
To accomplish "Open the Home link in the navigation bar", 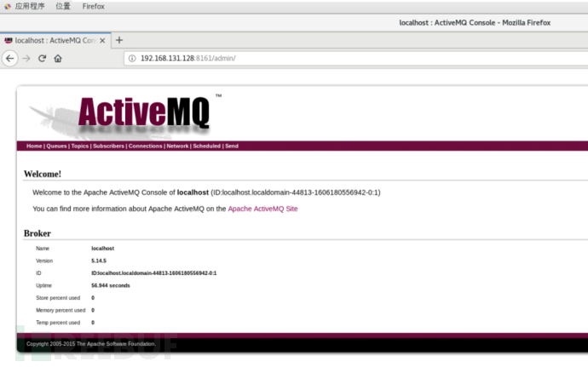I will (x=34, y=146).
